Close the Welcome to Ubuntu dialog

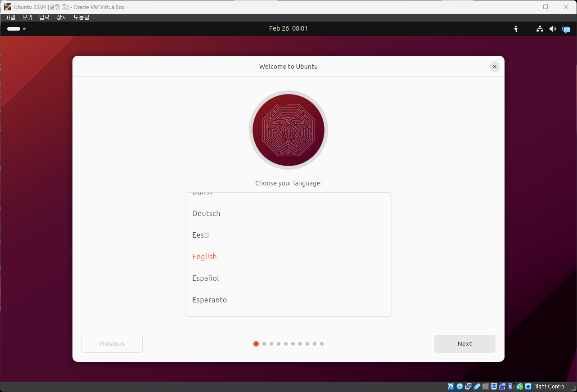click(494, 67)
